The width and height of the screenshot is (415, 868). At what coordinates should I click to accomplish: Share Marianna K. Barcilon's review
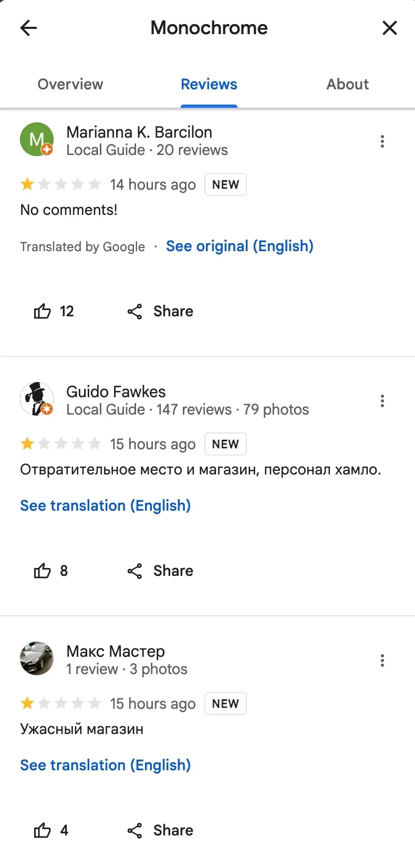[160, 311]
